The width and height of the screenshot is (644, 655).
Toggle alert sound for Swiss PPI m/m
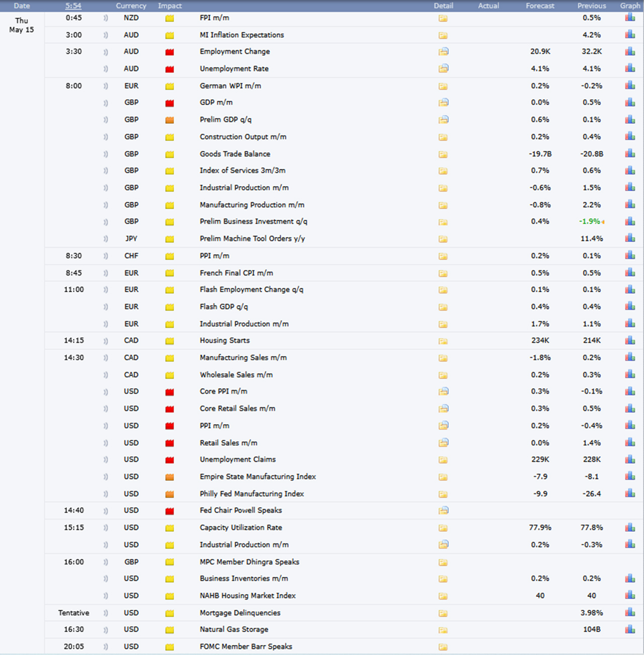106,256
